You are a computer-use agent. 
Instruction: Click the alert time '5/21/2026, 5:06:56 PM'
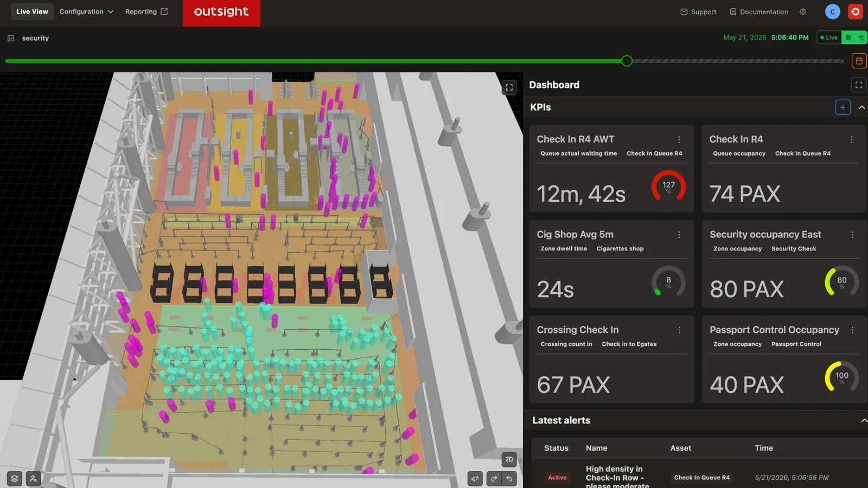click(792, 478)
